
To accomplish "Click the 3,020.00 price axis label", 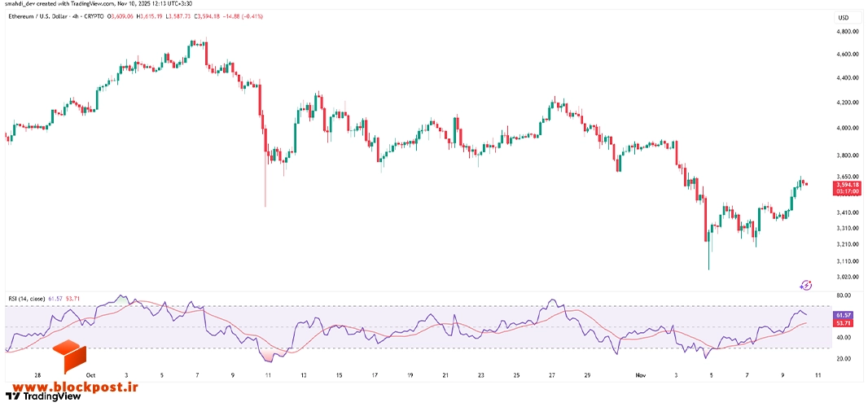I will coord(848,277).
